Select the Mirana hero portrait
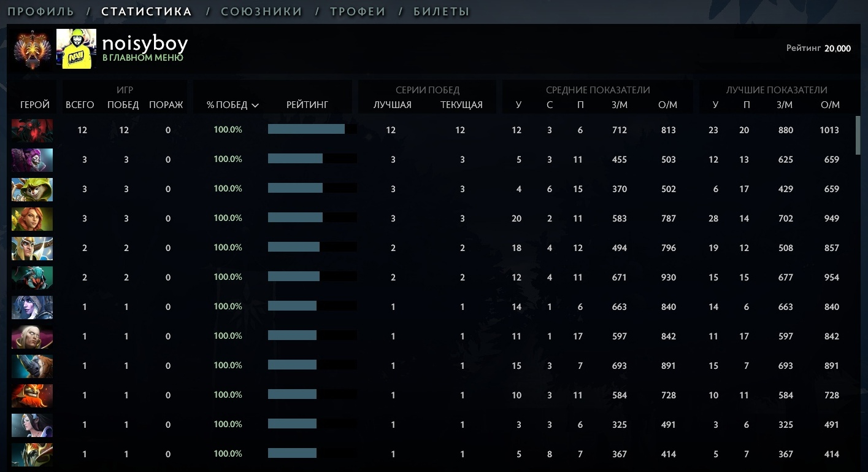The width and height of the screenshot is (868, 472). [32, 425]
